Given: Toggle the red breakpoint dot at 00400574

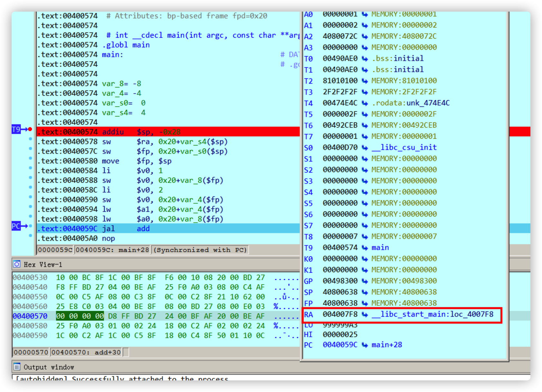Looking at the screenshot, I should coord(30,129).
